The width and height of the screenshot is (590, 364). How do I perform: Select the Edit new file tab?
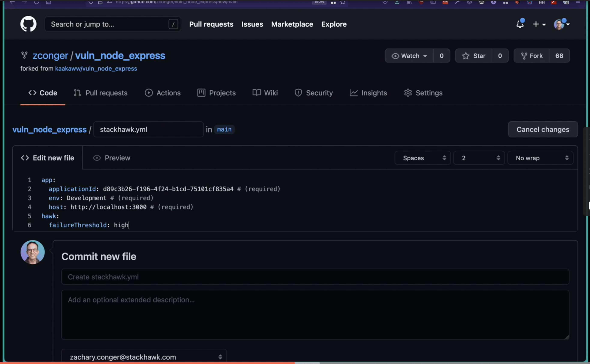point(48,158)
